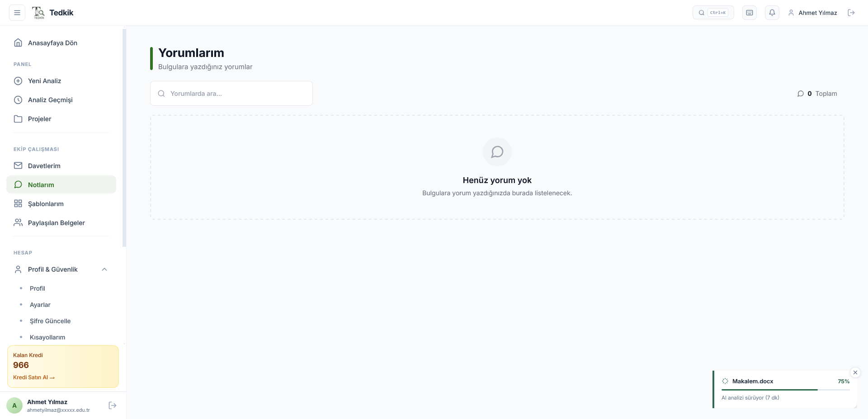
Task: Click the plus circle icon for Yeni Analiz
Action: tap(18, 81)
